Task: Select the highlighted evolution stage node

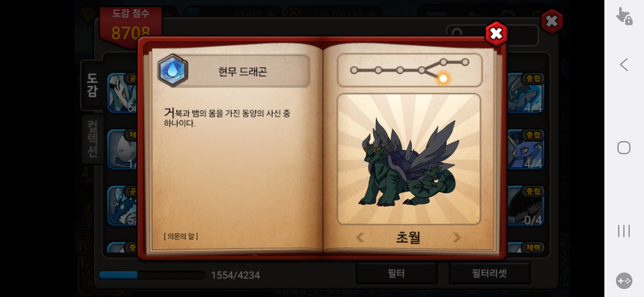Action: tap(443, 79)
